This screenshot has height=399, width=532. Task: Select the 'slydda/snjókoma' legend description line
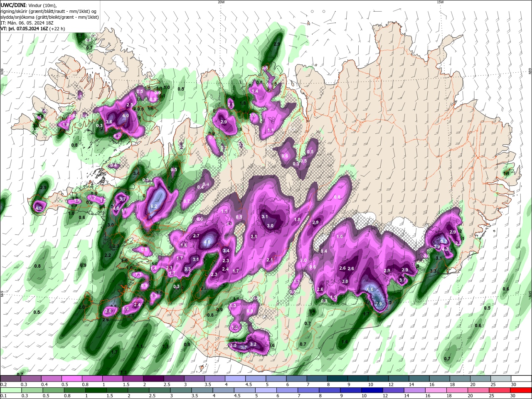tap(49, 17)
